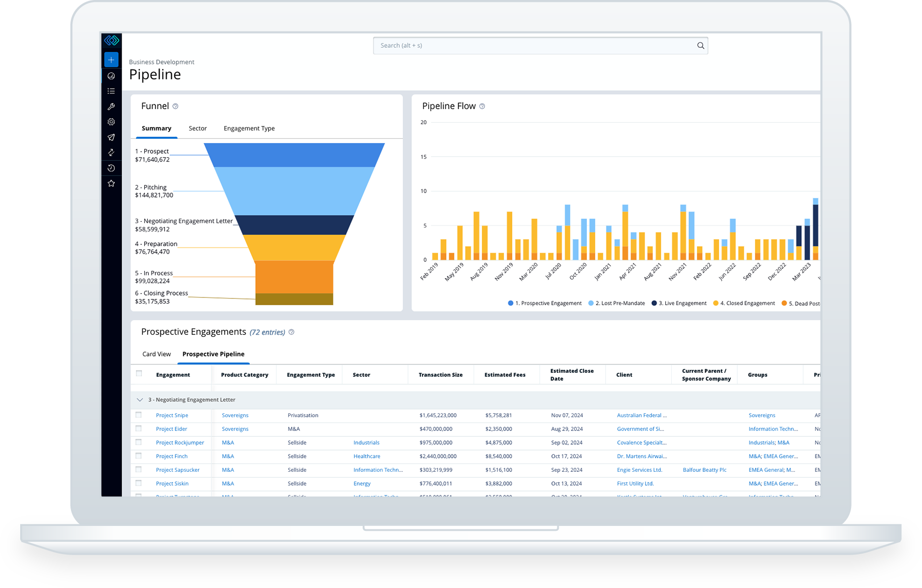
Task: Open the wrench tools icon
Action: (x=111, y=106)
